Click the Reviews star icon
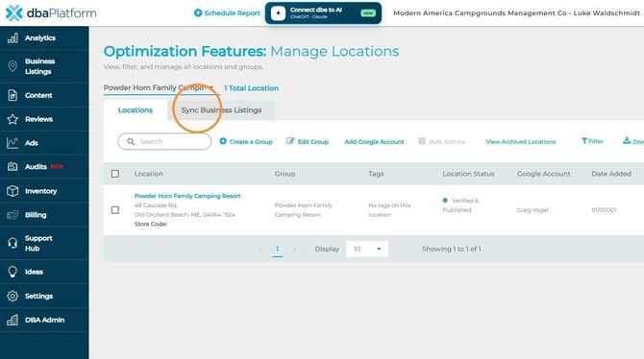 (12, 119)
